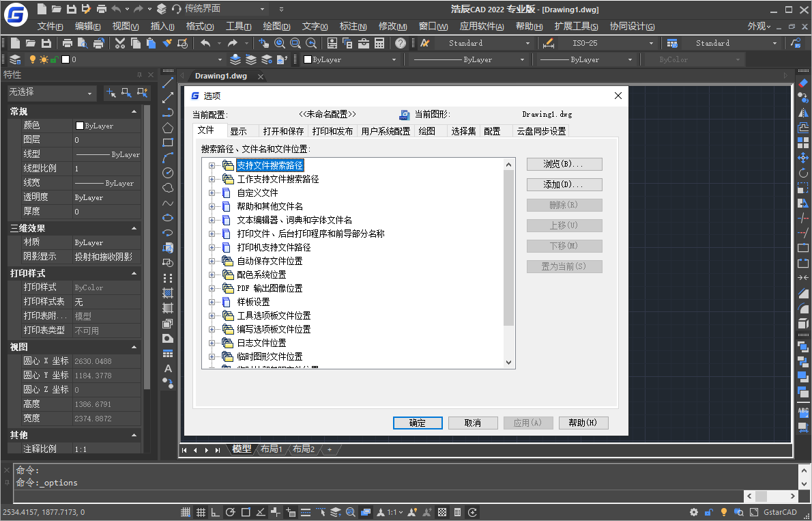Switch to the 布局1 layout tab
This screenshot has height=521, width=812.
pyautogui.click(x=272, y=449)
